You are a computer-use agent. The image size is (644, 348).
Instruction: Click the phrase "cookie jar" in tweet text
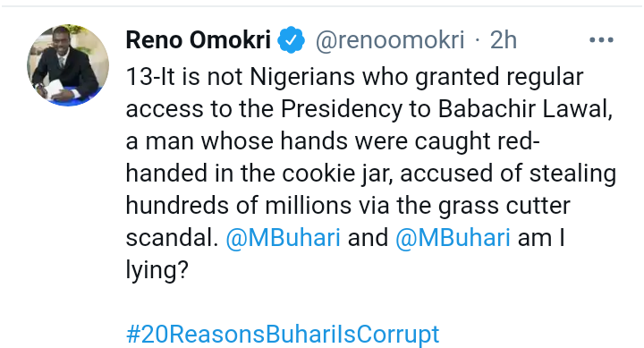pos(335,174)
